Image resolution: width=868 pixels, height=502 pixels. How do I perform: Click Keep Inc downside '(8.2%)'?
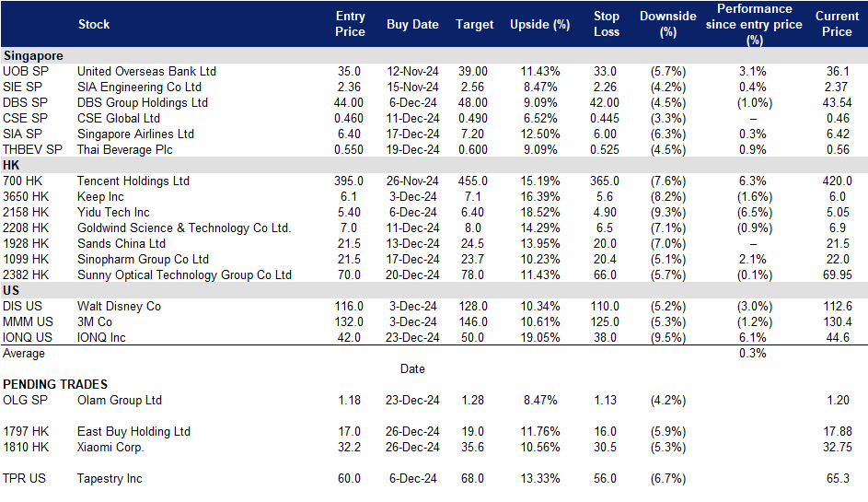[x=668, y=197]
